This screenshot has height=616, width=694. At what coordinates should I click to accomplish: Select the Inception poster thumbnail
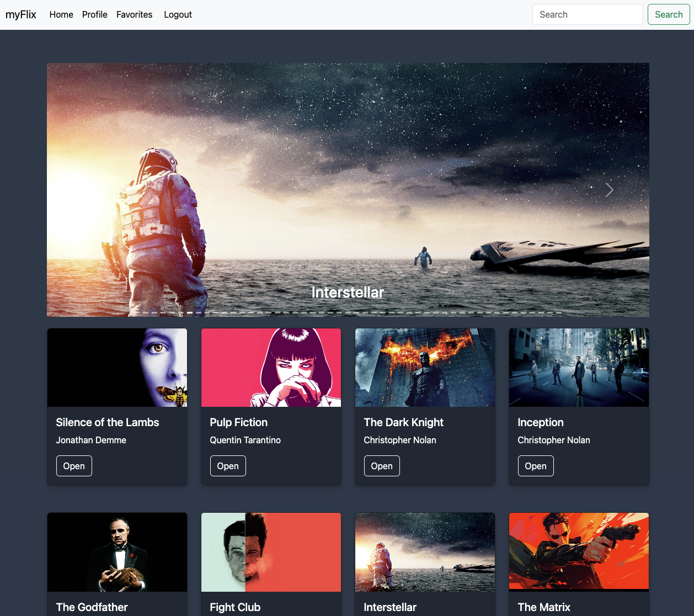pos(579,368)
